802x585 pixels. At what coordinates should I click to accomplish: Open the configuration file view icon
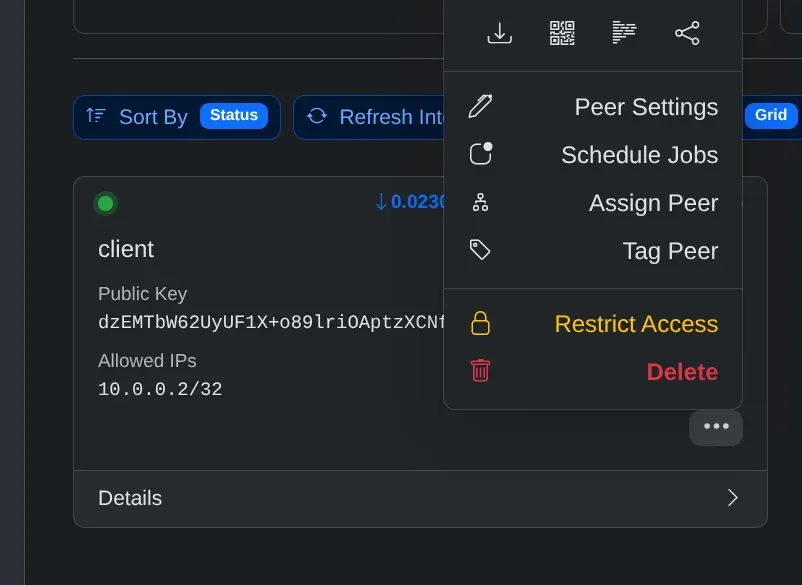click(624, 34)
